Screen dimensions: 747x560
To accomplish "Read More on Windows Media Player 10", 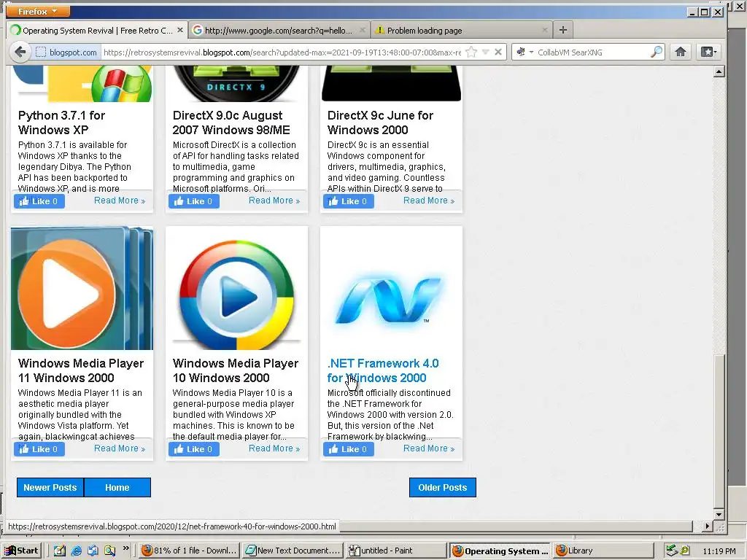I will click(274, 448).
